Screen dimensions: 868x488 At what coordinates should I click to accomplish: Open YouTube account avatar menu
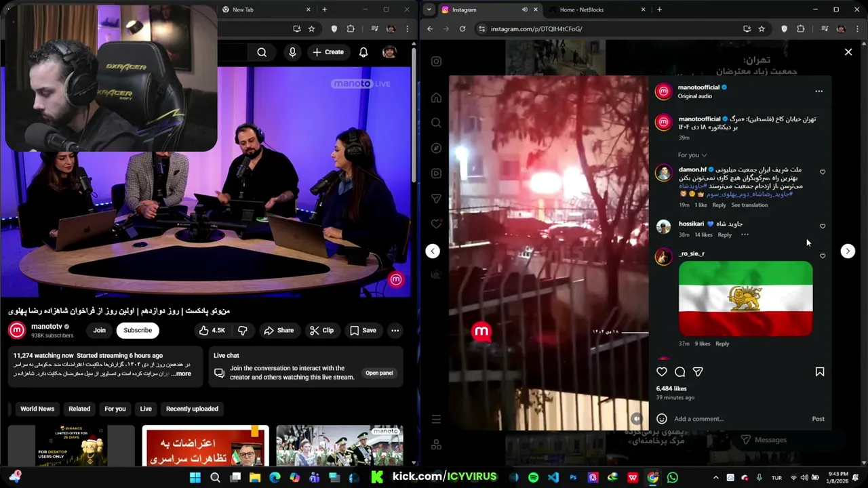[389, 52]
